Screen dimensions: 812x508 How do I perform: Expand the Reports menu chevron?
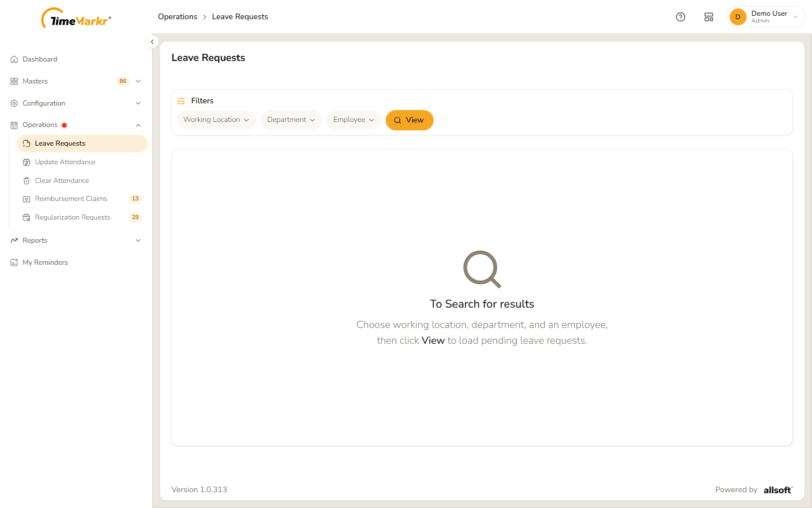click(138, 240)
